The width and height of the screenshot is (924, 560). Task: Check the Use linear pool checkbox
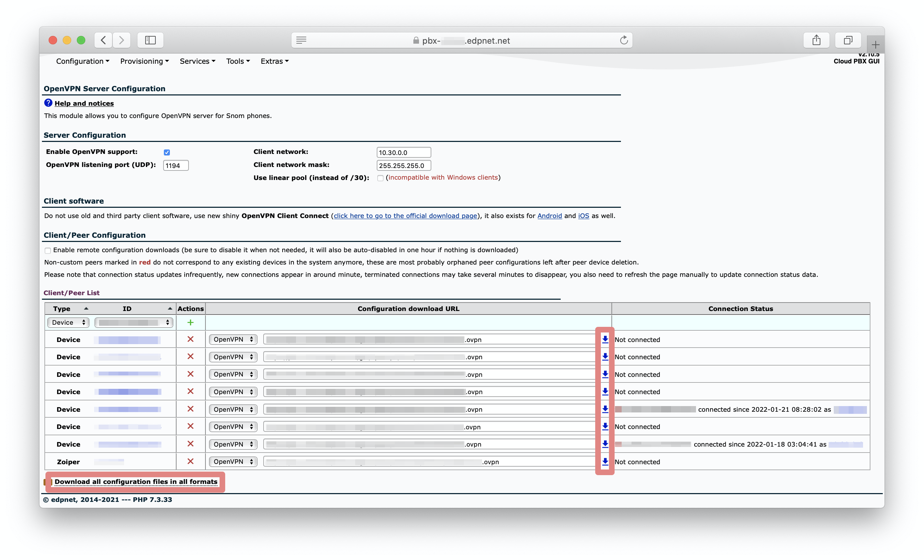(380, 178)
